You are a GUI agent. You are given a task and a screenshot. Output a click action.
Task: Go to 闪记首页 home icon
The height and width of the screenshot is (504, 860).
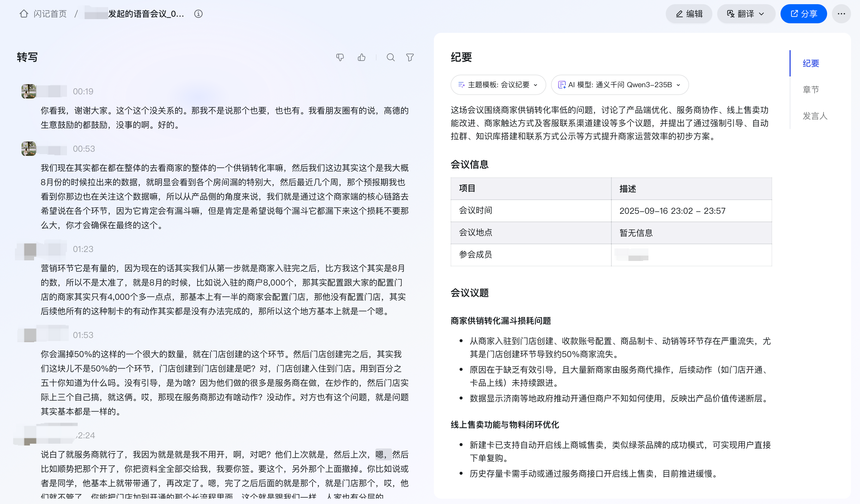(24, 14)
